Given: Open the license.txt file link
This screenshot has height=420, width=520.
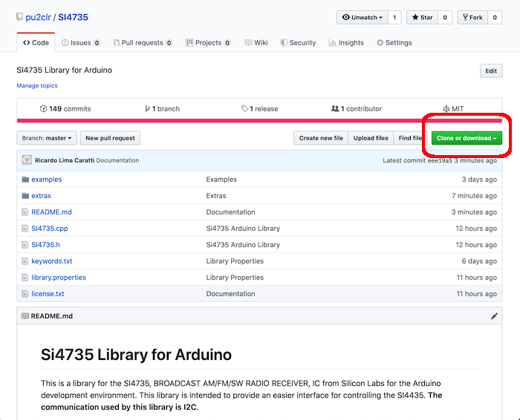Looking at the screenshot, I should tap(48, 294).
